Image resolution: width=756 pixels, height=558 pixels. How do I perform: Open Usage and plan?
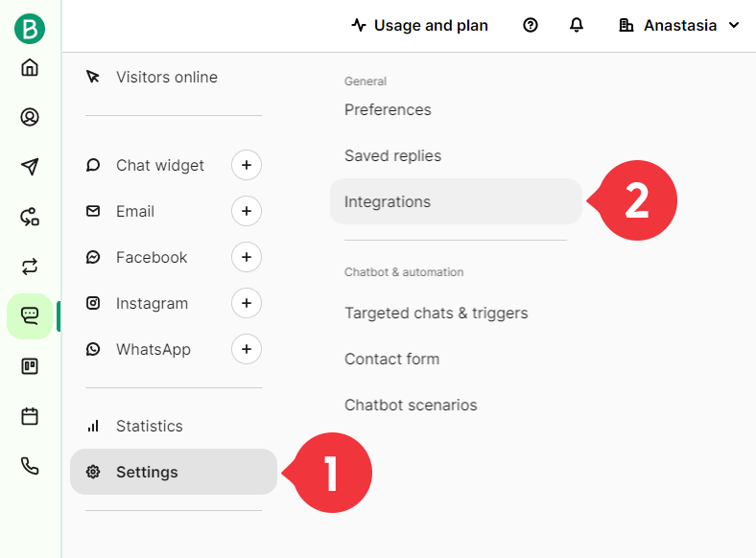419,25
